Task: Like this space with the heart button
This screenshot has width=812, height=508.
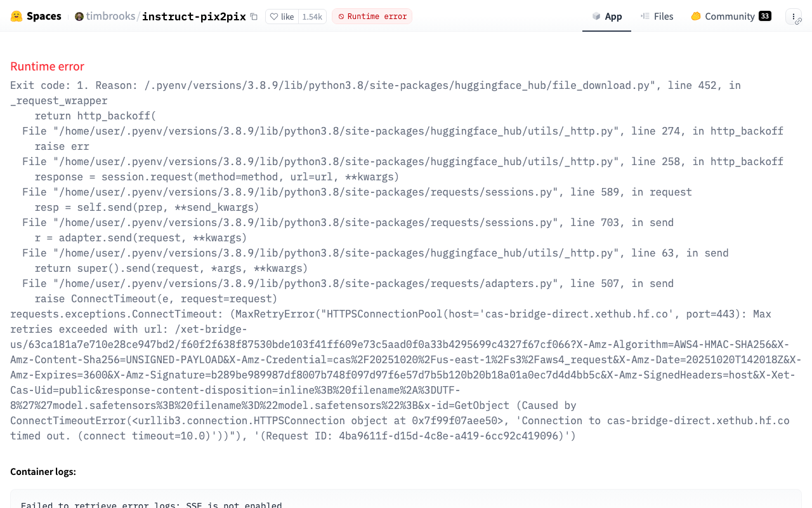Action: tap(282, 17)
